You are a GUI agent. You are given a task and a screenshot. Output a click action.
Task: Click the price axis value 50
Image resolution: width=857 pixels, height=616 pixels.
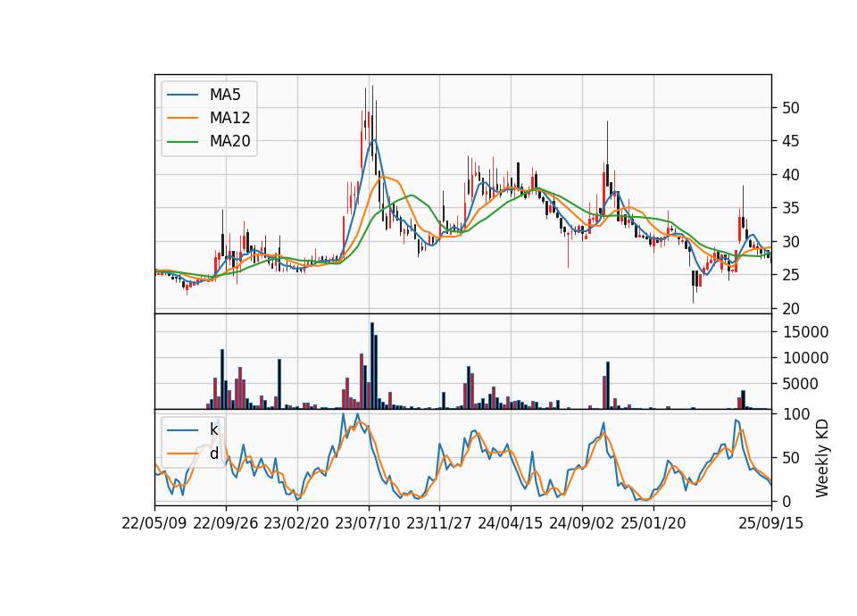790,108
